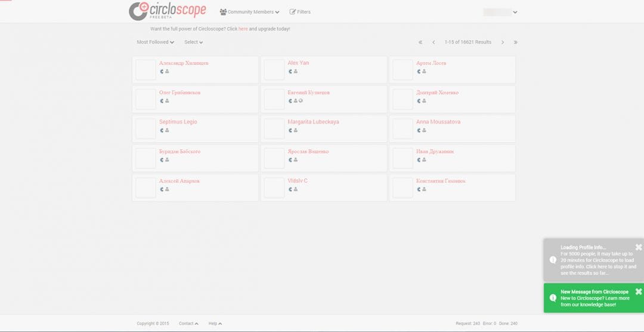Click the 'Done: 240' status text

(509, 324)
